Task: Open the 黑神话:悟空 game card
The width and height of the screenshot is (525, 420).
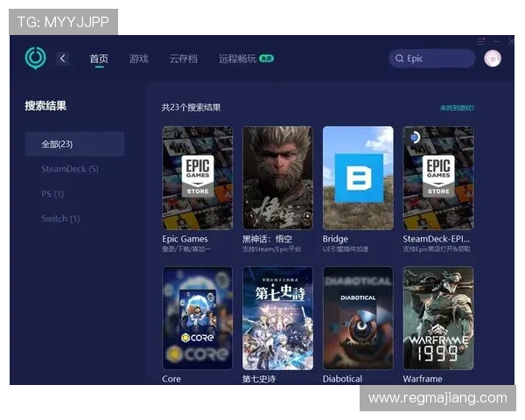Action: [x=277, y=178]
